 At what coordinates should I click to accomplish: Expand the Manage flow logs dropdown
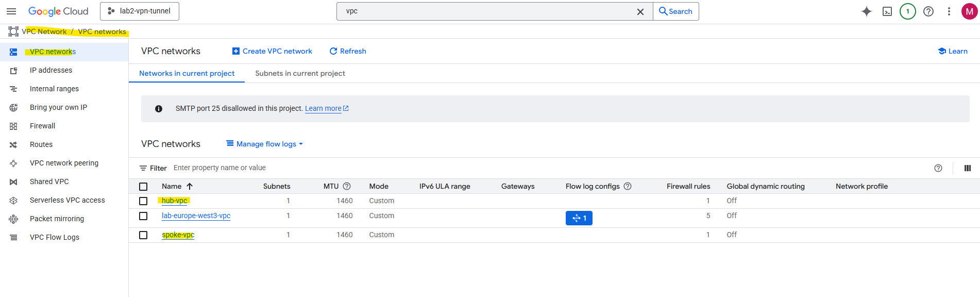(265, 144)
